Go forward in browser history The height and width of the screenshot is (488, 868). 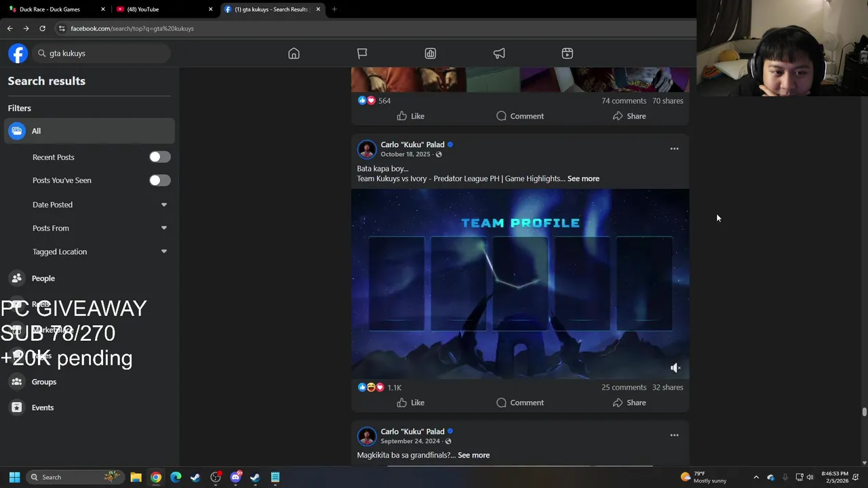pyautogui.click(x=26, y=28)
